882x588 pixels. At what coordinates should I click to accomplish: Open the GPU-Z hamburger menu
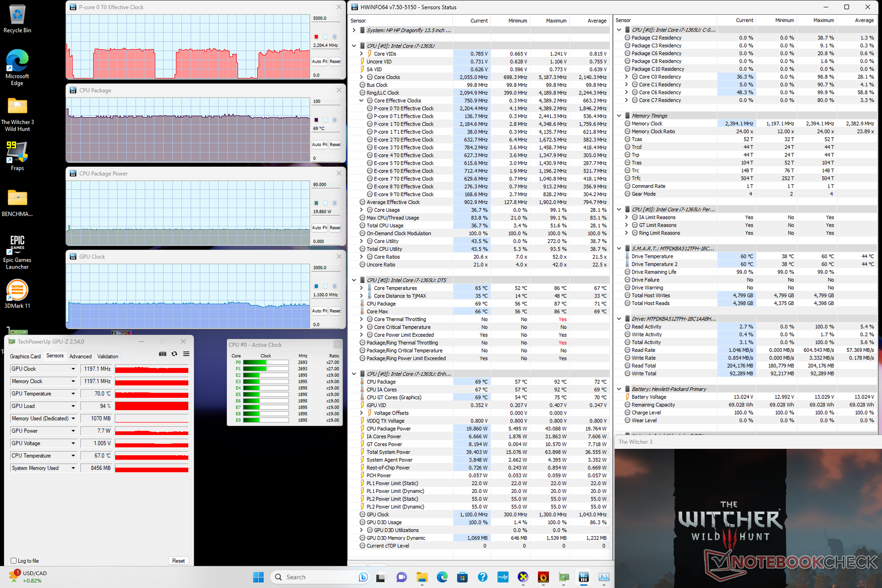point(186,354)
